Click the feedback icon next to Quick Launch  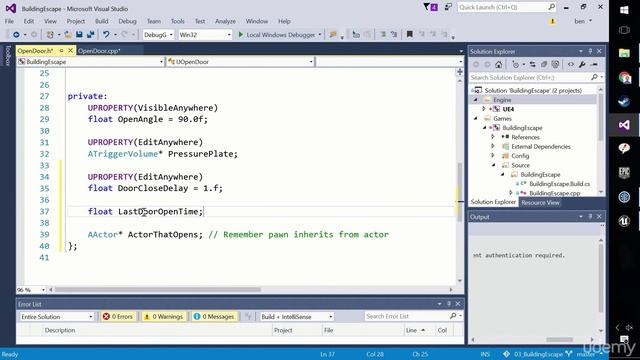[449, 7]
